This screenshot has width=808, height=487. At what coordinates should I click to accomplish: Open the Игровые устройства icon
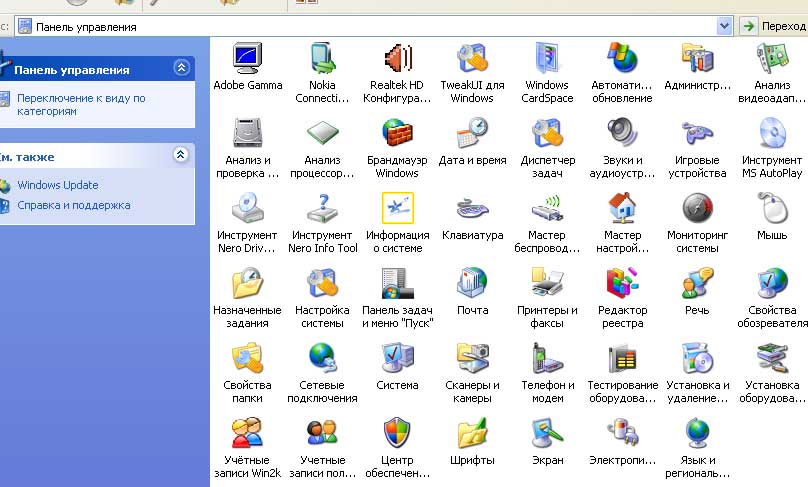[x=697, y=134]
